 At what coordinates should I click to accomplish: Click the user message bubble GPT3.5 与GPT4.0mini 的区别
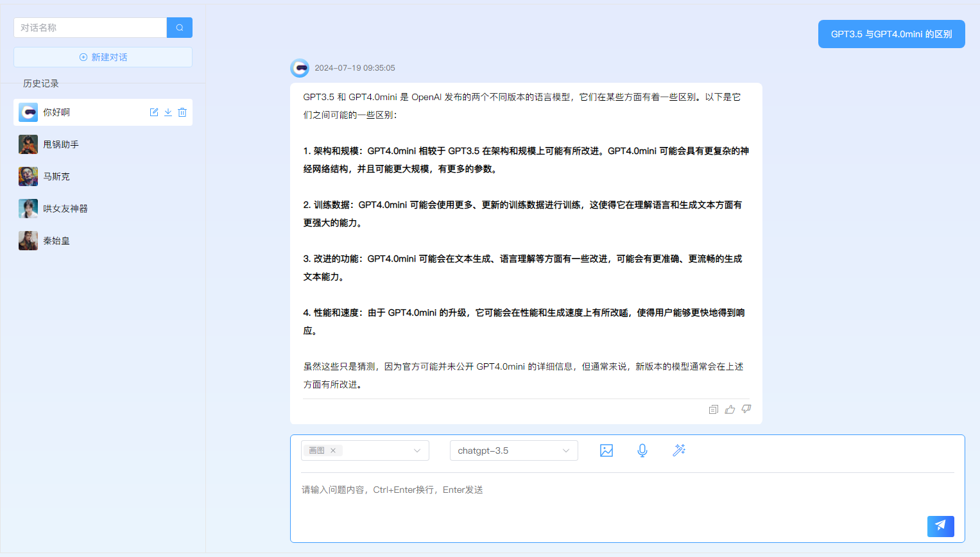[891, 34]
